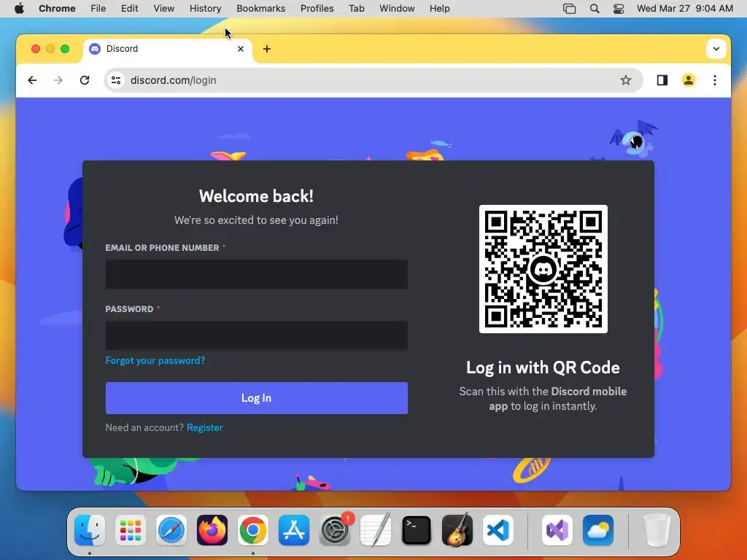Open the Weather app from the Dock
Viewport: 747px width, 560px height.
598,530
